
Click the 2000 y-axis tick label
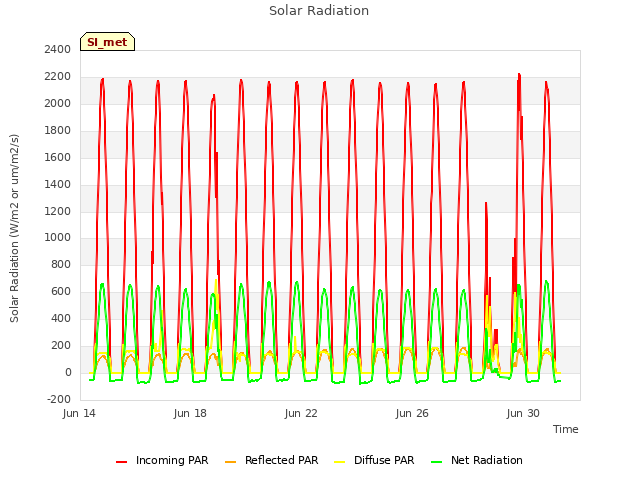(58, 104)
